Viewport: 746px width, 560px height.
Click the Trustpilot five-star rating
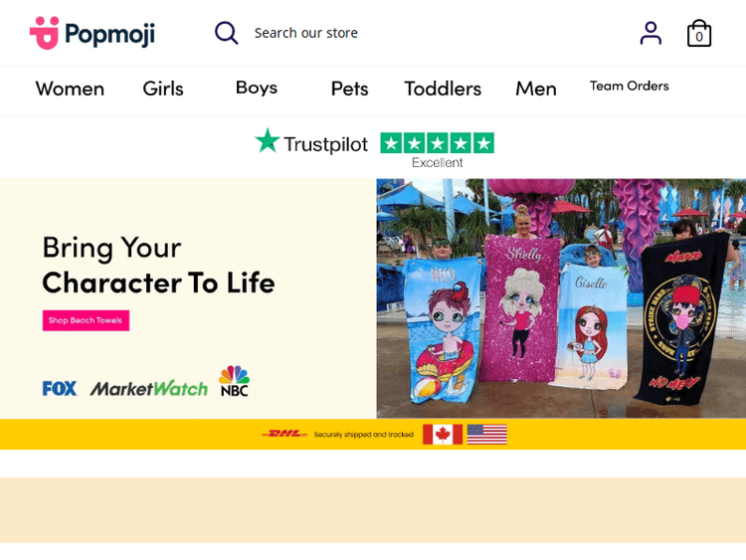[x=438, y=143]
